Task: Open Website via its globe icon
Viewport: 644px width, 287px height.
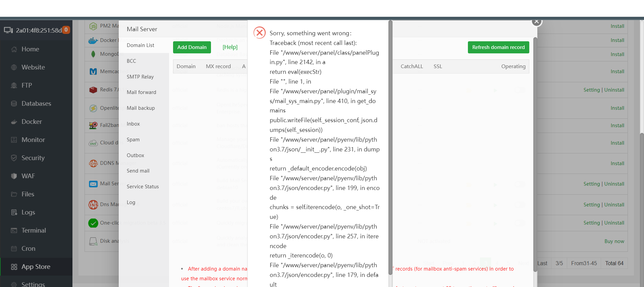Action: click(x=14, y=67)
